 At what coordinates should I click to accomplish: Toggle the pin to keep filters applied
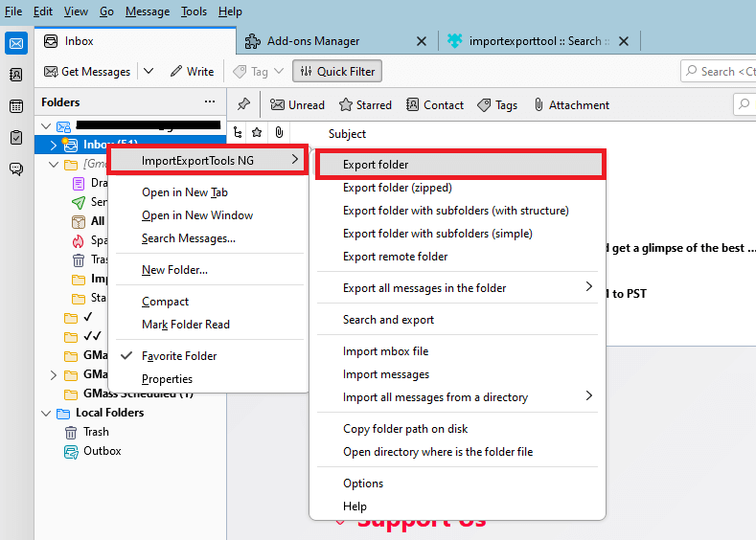(x=243, y=104)
